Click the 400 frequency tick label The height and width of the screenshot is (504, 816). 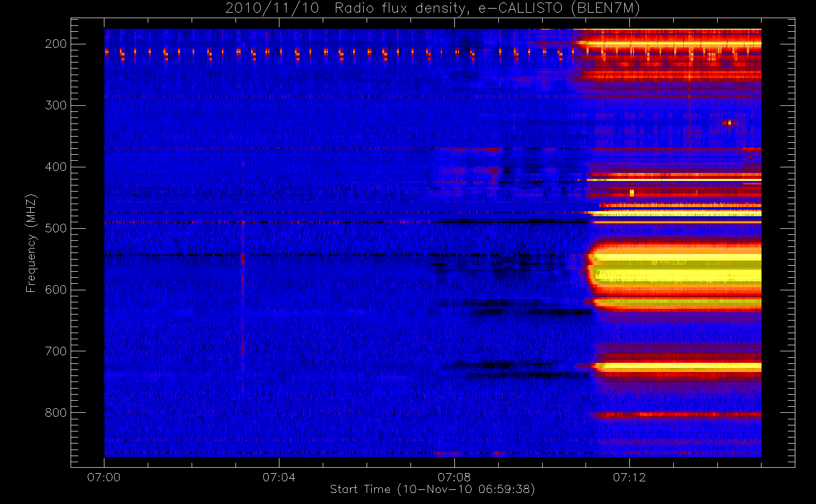click(x=55, y=167)
